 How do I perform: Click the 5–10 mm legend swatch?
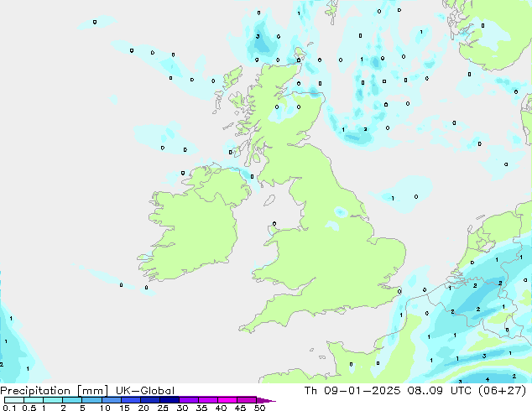pyautogui.click(x=91, y=400)
